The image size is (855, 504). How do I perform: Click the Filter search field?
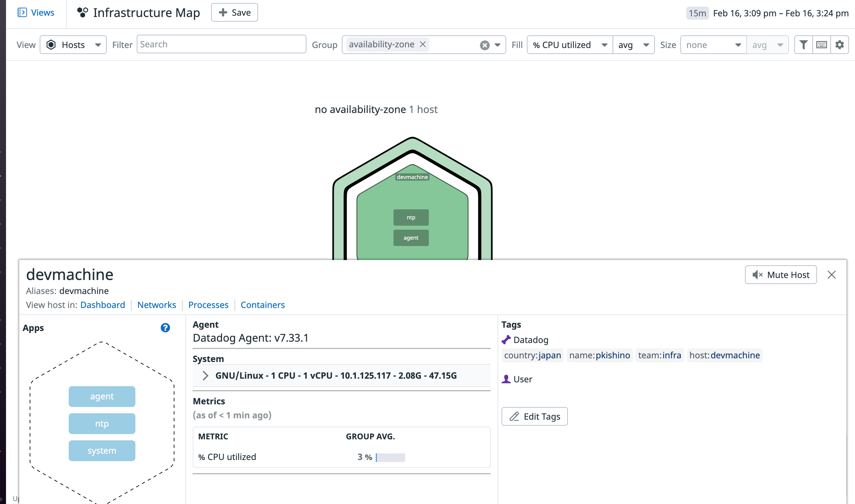click(221, 44)
